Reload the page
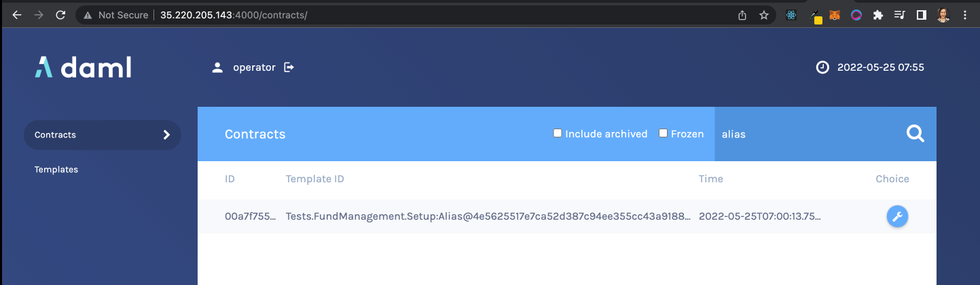The width and height of the screenshot is (980, 285). tap(60, 15)
